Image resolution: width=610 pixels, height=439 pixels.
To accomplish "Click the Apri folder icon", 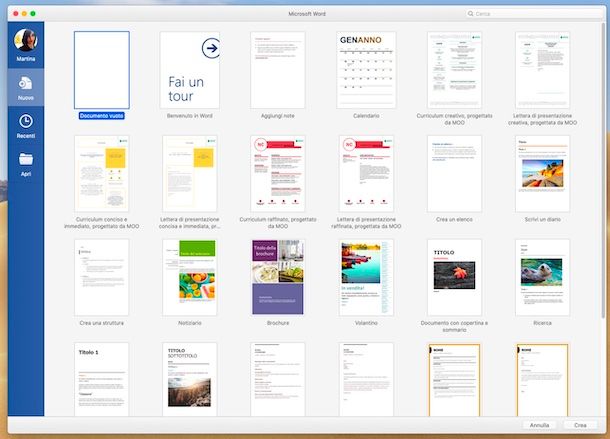I will click(x=26, y=159).
